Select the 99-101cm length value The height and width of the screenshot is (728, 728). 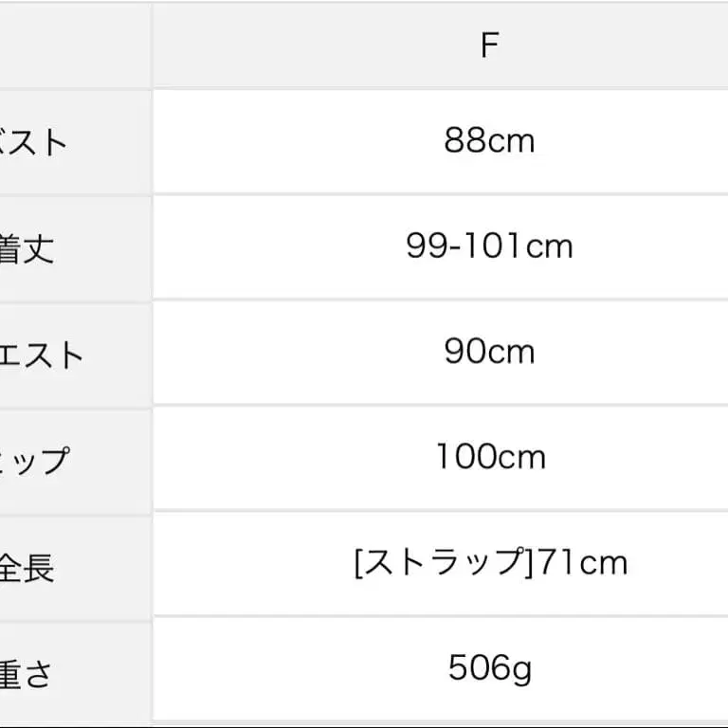pyautogui.click(x=489, y=246)
